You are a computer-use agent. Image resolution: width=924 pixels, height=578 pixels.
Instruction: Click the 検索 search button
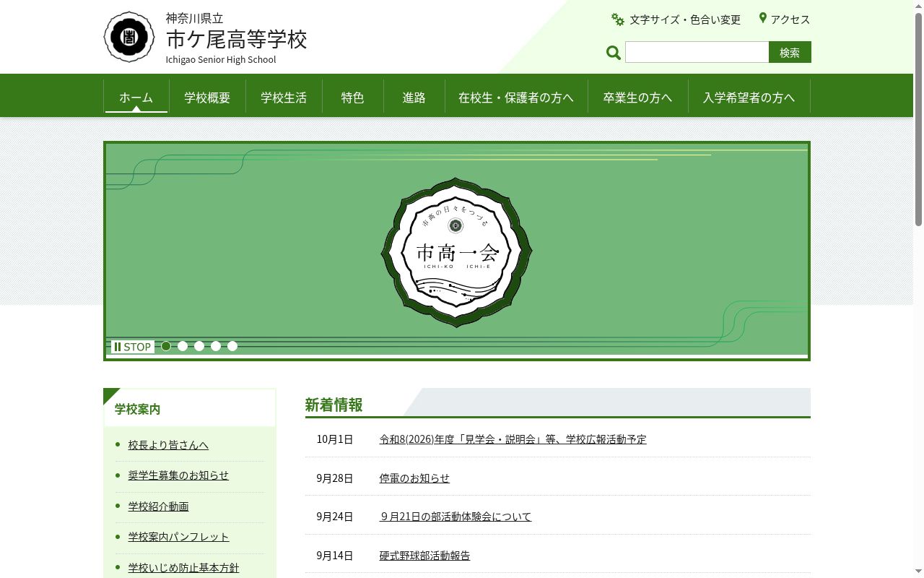click(x=790, y=52)
